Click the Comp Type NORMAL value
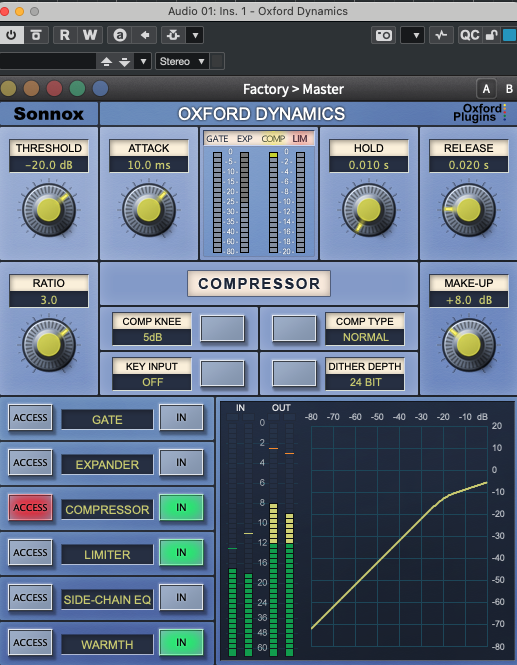The height and width of the screenshot is (665, 517). click(365, 337)
